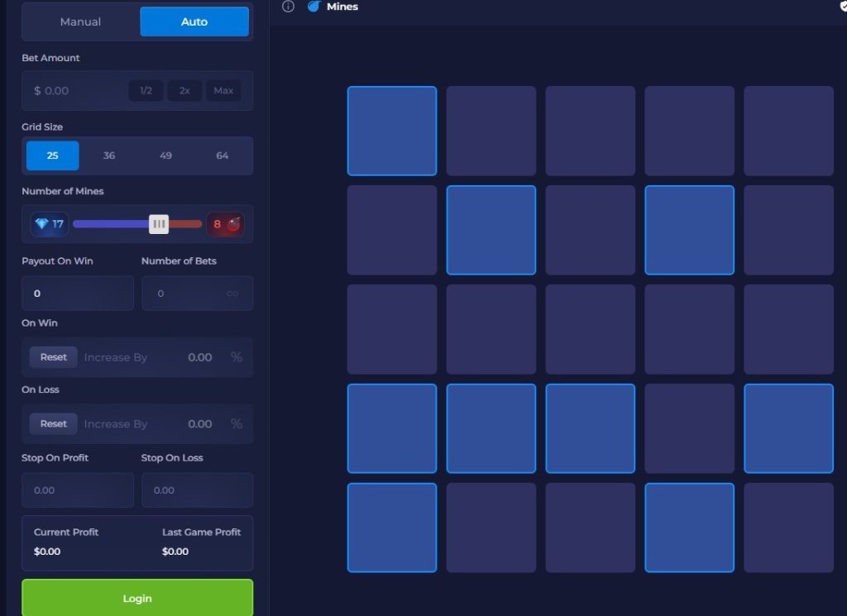Switch to Manual betting mode
Screen dimensions: 847x616
point(80,21)
